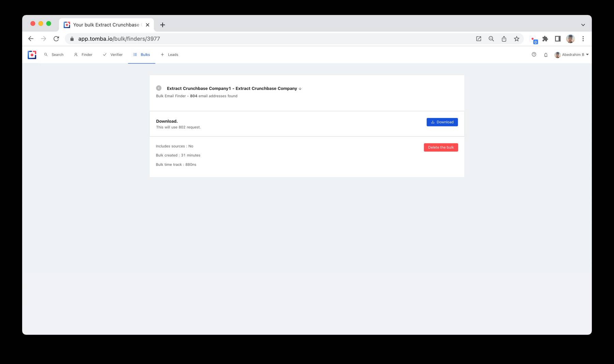The image size is (614, 364).
Task: Open the Extensions puzzle icon
Action: point(545,39)
